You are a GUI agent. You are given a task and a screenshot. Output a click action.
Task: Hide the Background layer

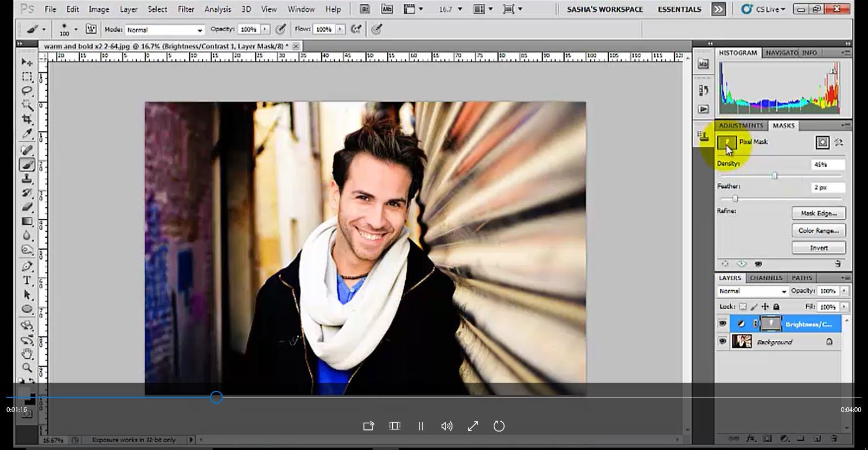coord(722,341)
